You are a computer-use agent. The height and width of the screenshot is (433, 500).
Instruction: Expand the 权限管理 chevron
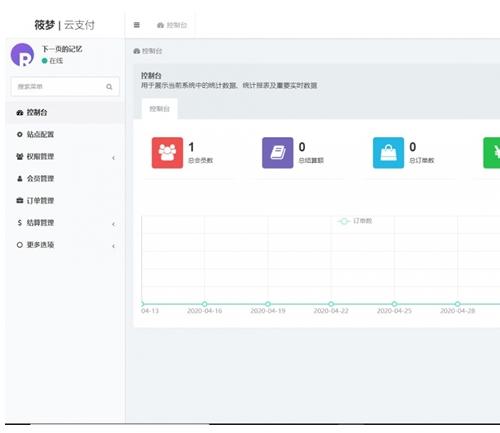(114, 158)
